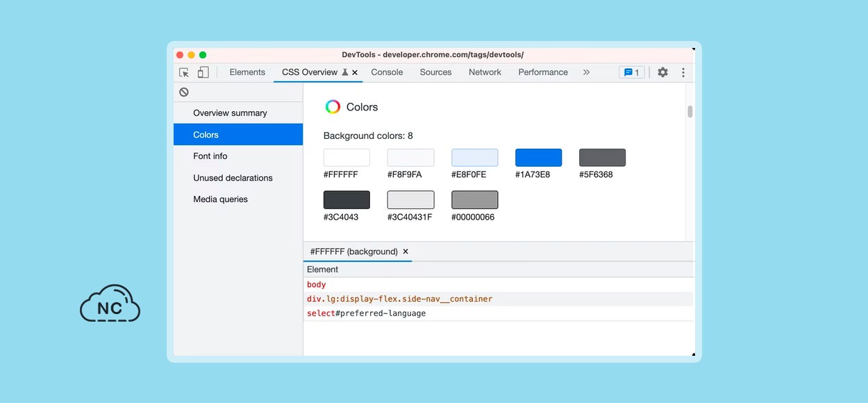Image resolution: width=868 pixels, height=403 pixels.
Task: Show more tabs with the chevron
Action: point(586,72)
